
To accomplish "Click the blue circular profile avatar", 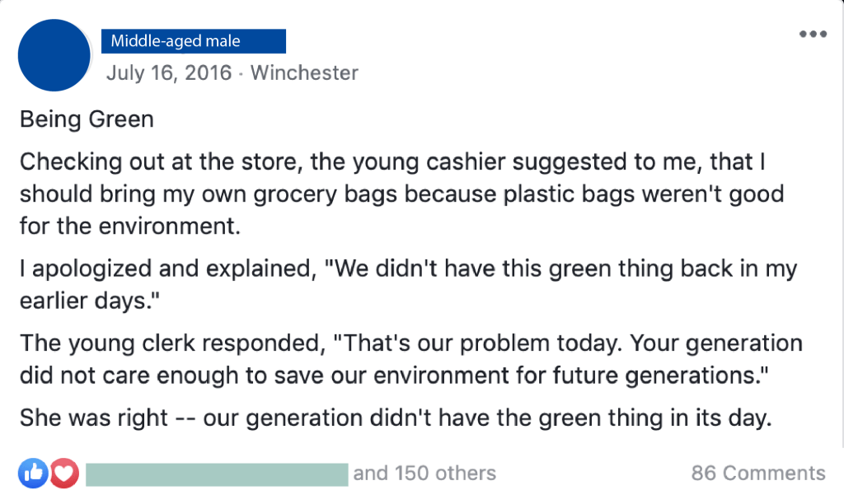I will 54,55.
